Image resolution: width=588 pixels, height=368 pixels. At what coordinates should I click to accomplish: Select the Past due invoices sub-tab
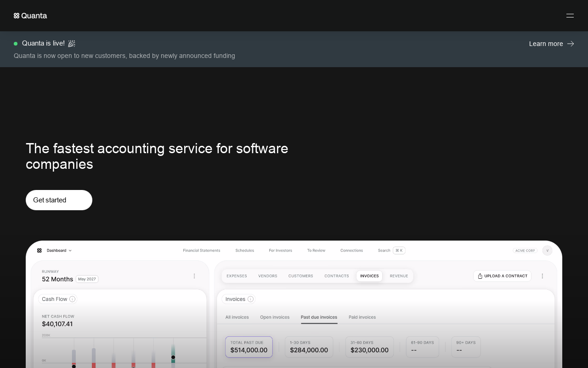319,317
